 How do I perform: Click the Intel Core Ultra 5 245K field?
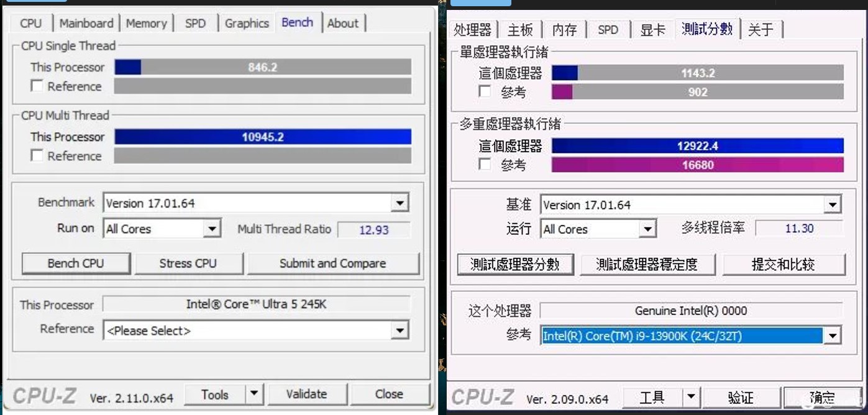(x=257, y=304)
